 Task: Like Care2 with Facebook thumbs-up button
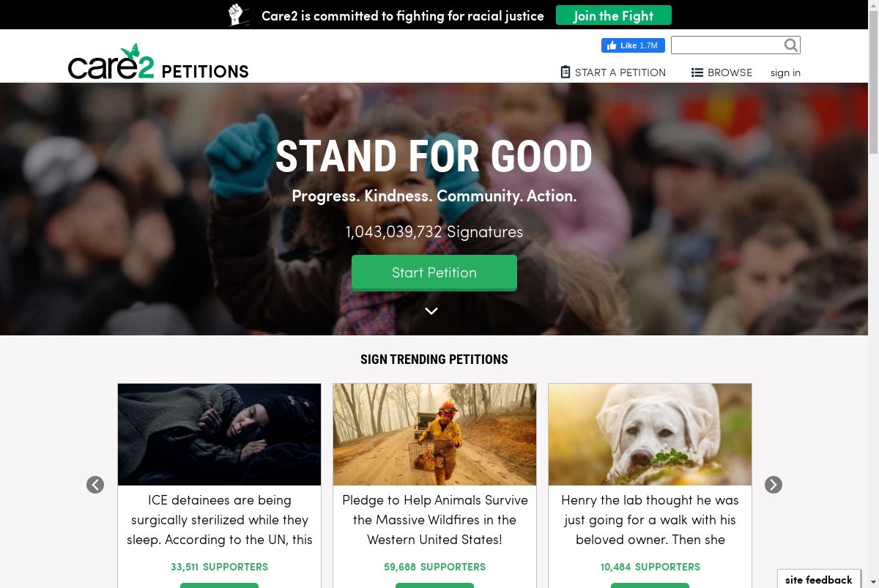(633, 45)
